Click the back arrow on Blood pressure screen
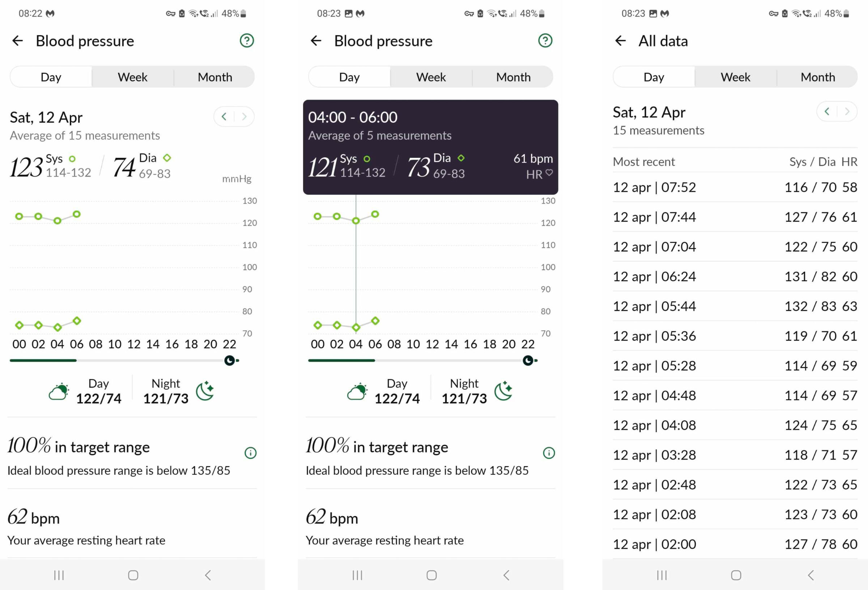Viewport: 868px width, 590px height. (18, 41)
